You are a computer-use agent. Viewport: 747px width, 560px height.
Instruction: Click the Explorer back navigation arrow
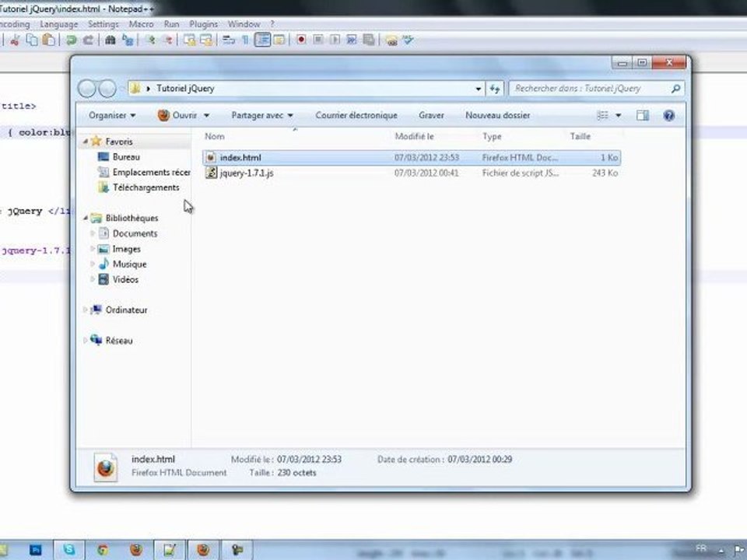click(x=86, y=89)
